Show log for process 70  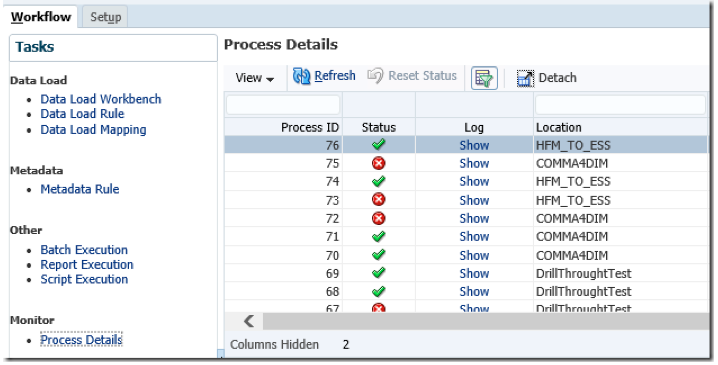click(474, 255)
